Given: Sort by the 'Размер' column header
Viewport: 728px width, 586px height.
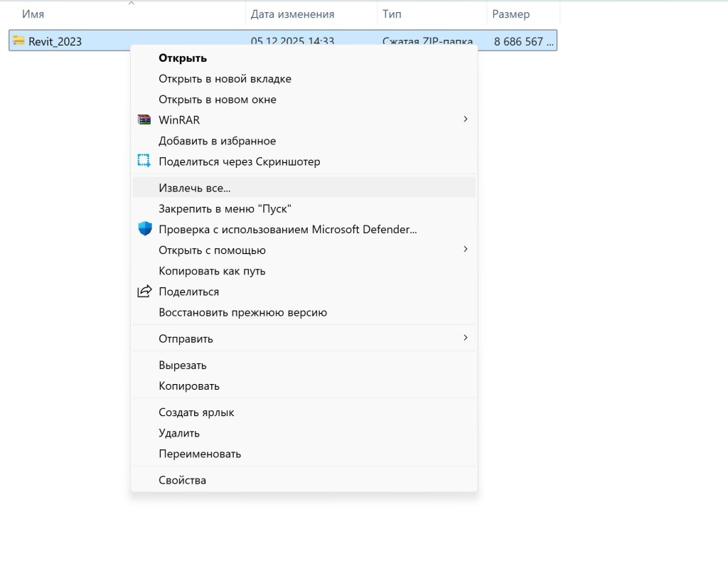Looking at the screenshot, I should tap(510, 14).
